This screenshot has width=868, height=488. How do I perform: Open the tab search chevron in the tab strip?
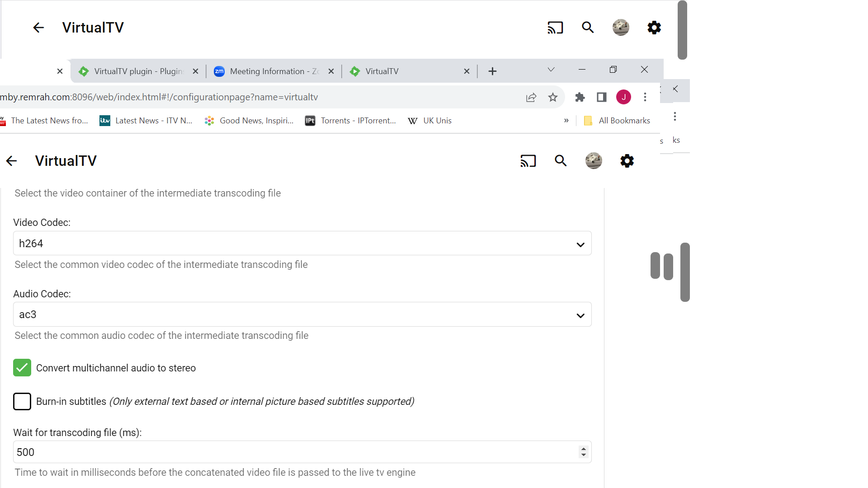click(x=551, y=70)
